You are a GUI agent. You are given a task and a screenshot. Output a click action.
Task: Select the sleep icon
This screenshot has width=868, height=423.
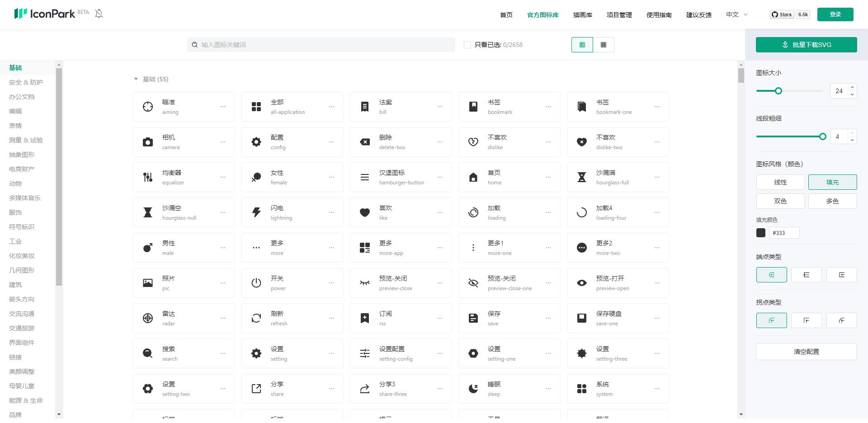(509, 388)
